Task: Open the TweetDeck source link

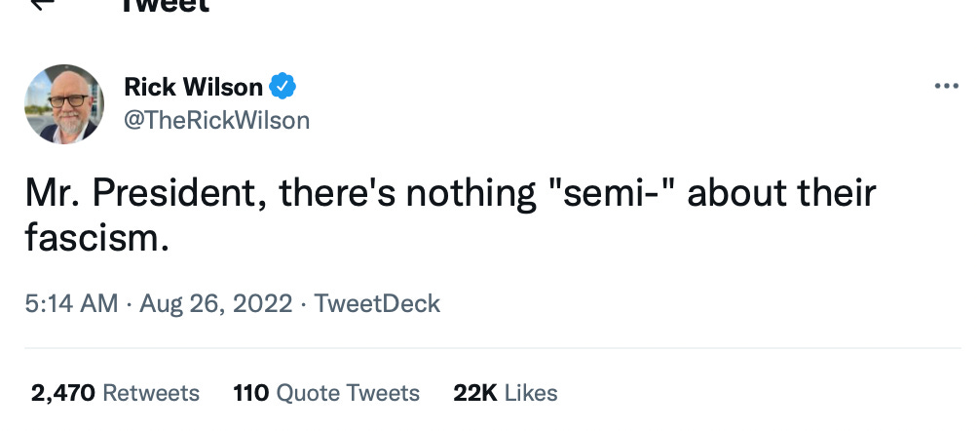Action: [x=377, y=303]
